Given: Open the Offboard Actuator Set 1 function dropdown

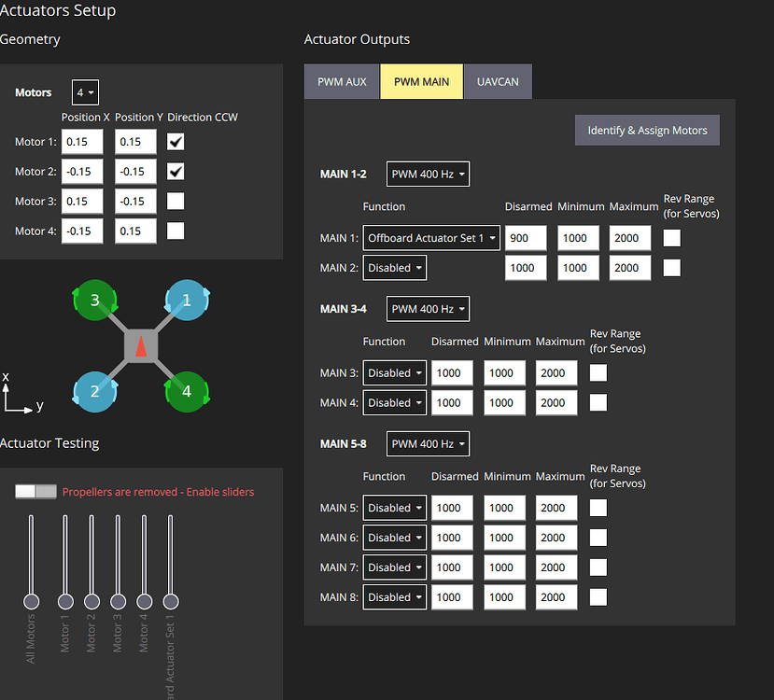Looking at the screenshot, I should click(430, 237).
